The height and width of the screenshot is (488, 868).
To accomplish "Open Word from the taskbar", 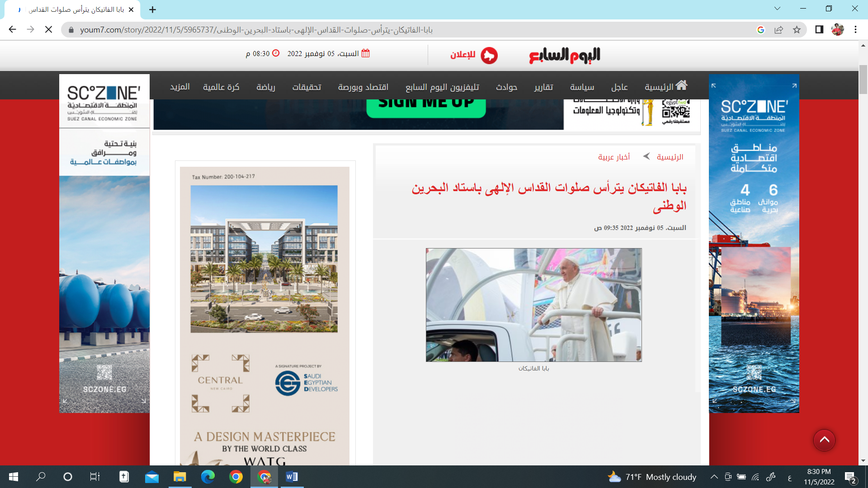I will coord(292,477).
